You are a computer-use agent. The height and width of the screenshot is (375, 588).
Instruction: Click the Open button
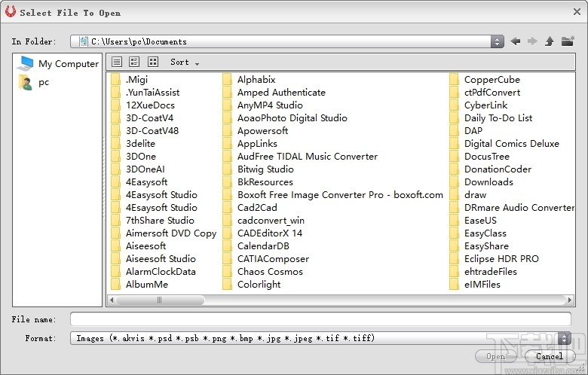click(x=496, y=356)
